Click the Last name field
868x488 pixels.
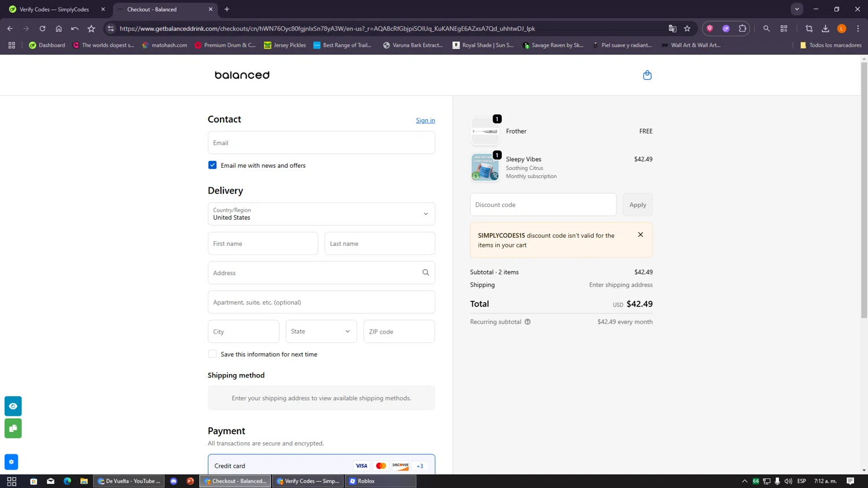click(380, 243)
